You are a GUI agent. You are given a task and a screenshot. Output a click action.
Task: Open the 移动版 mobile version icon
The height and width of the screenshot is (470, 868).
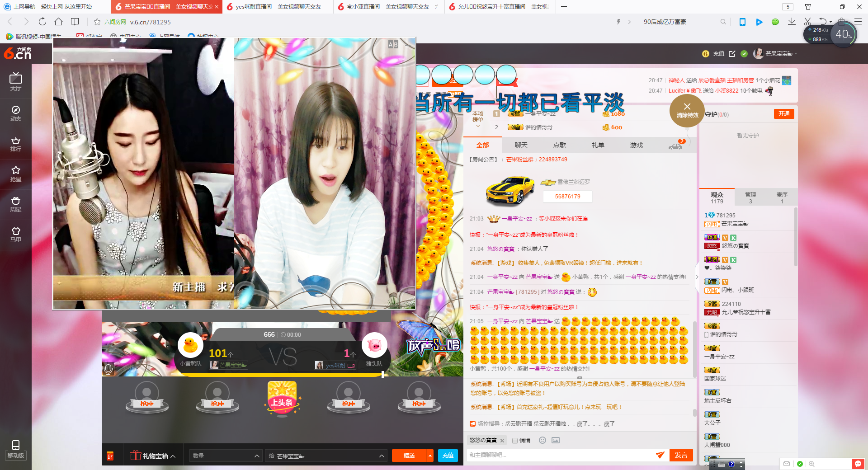pos(16,450)
